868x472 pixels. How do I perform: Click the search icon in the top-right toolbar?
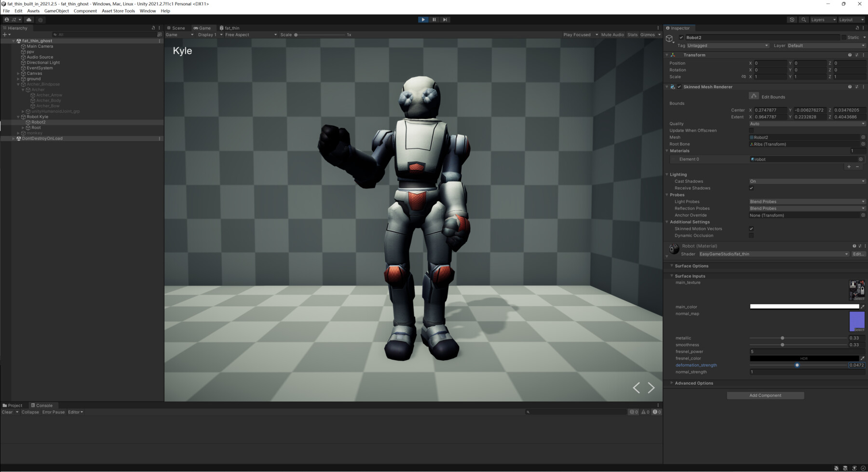(x=803, y=19)
